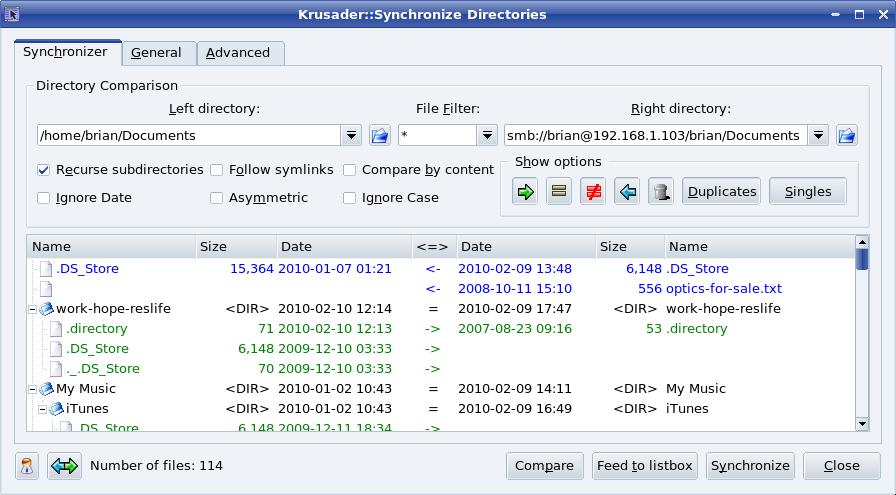Click the left directory path field
The width and height of the screenshot is (896, 495).
point(189,135)
